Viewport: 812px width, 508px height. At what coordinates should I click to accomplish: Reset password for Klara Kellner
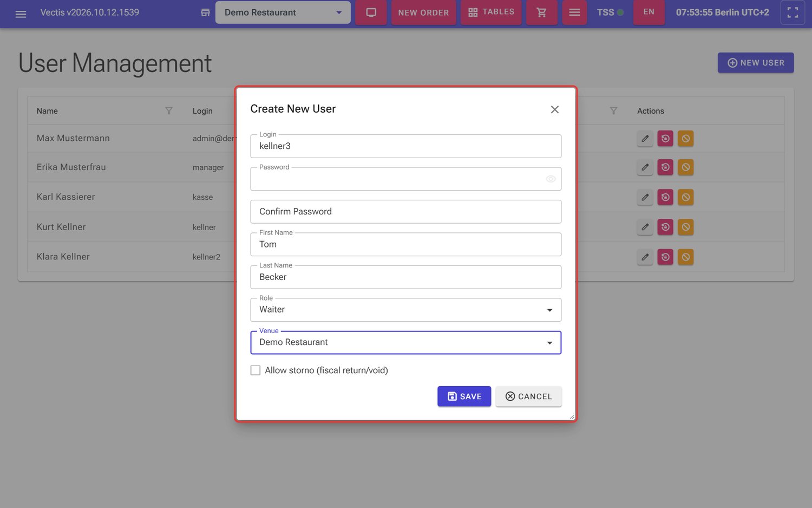pos(665,257)
